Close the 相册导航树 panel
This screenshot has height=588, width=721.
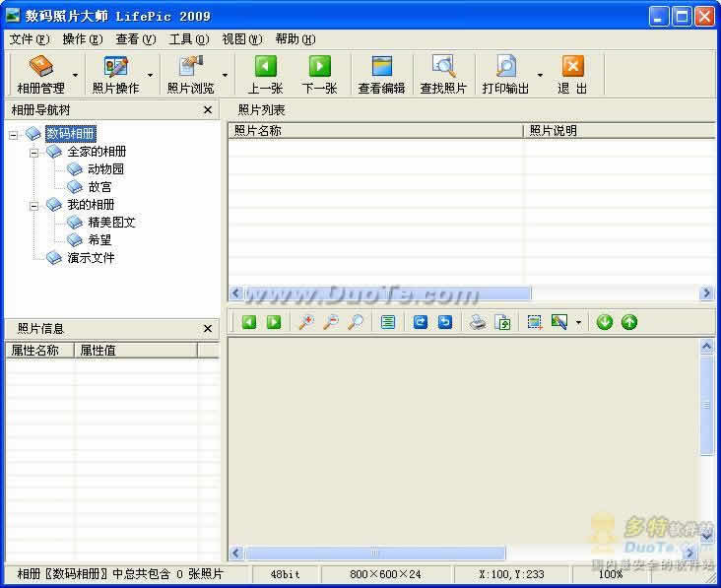point(208,110)
